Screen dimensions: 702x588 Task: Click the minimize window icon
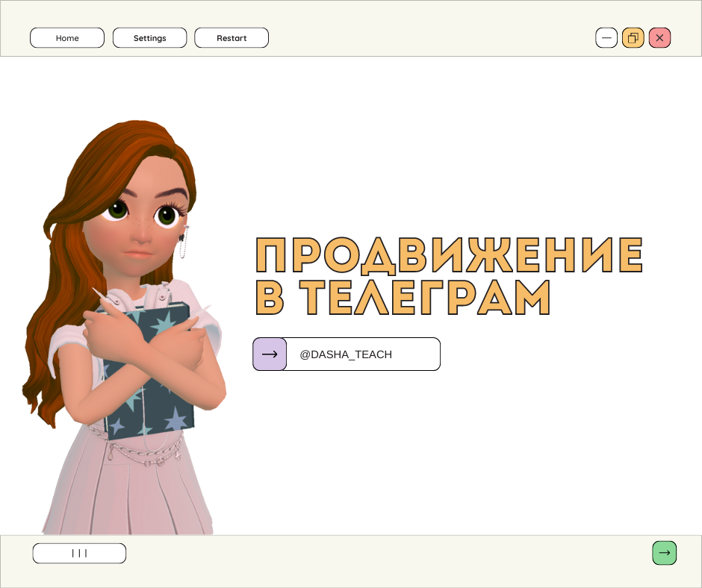606,38
